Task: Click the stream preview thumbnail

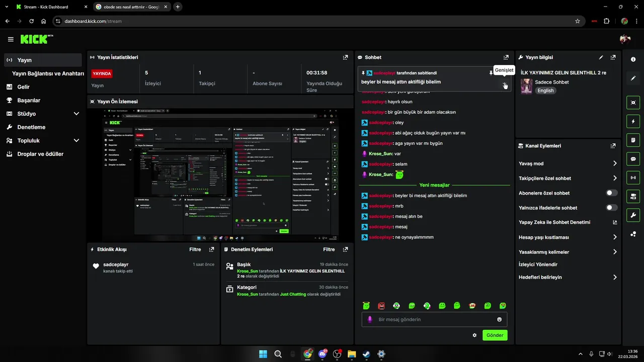Action: tap(220, 175)
